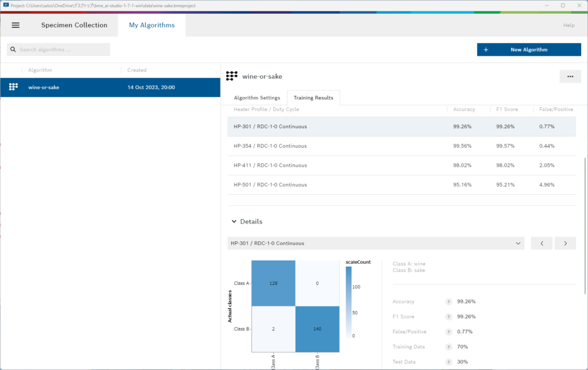Click the New Algorithm button
The image size is (588, 370).
[528, 50]
